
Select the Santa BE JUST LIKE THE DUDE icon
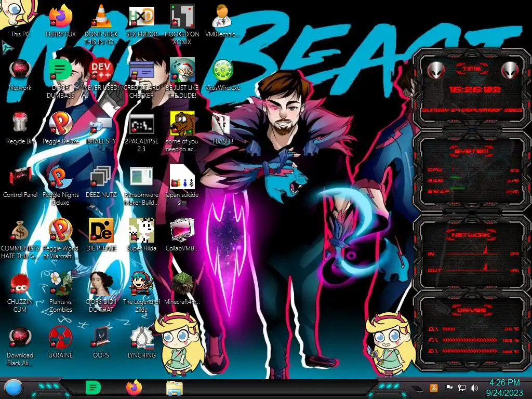click(x=182, y=70)
